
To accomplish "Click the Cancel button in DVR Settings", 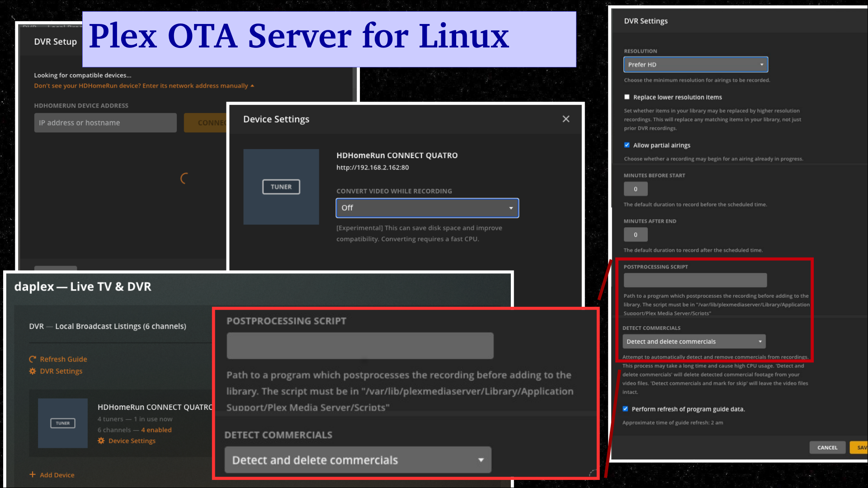I will pyautogui.click(x=827, y=447).
